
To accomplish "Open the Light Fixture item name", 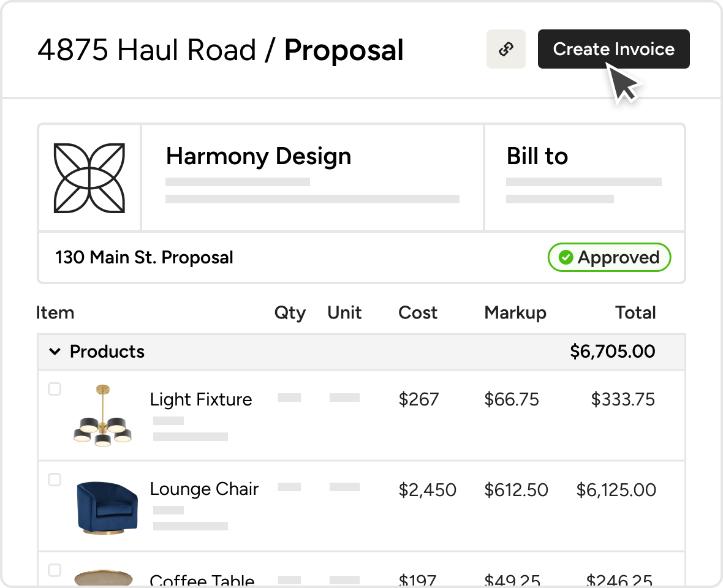I will tap(201, 399).
